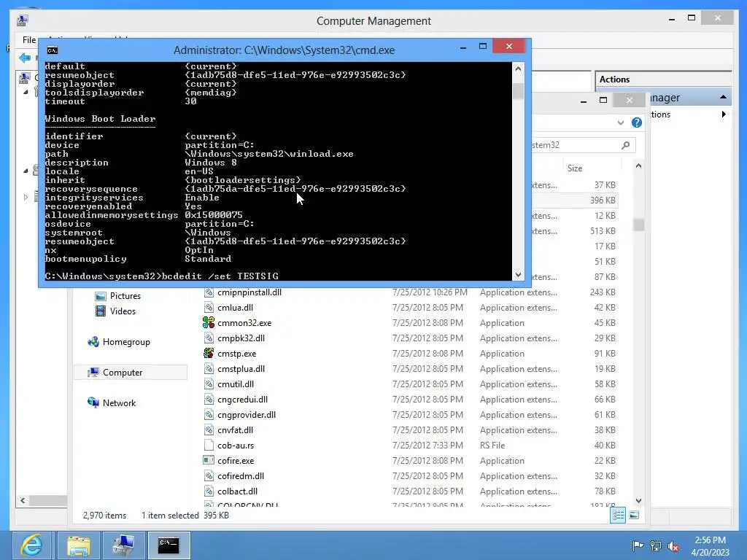Click the 396 KB selected row size
The height and width of the screenshot is (560, 747).
click(603, 201)
